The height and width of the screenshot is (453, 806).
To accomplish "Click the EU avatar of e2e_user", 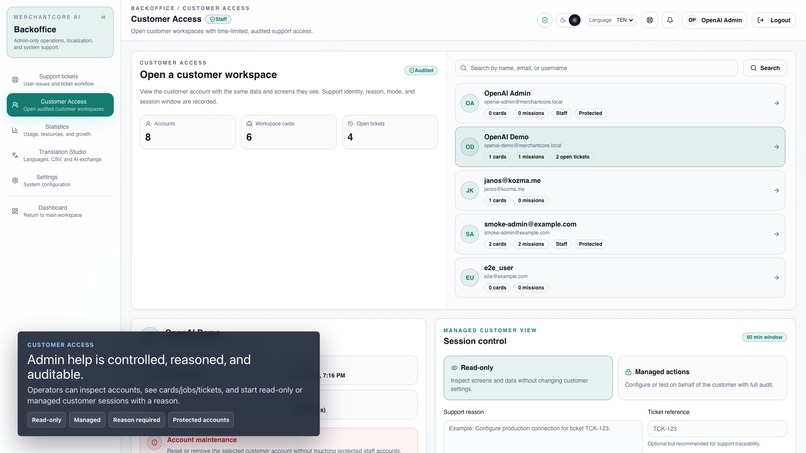I will click(x=470, y=278).
